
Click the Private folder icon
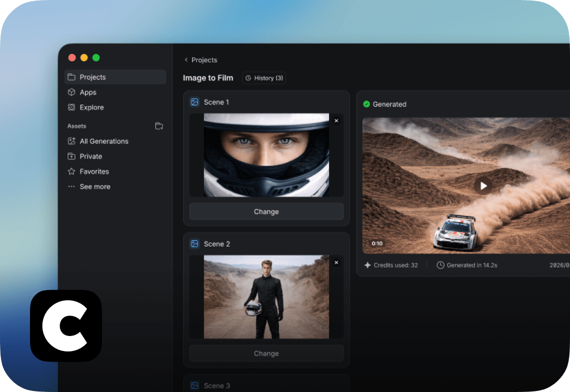click(x=71, y=156)
